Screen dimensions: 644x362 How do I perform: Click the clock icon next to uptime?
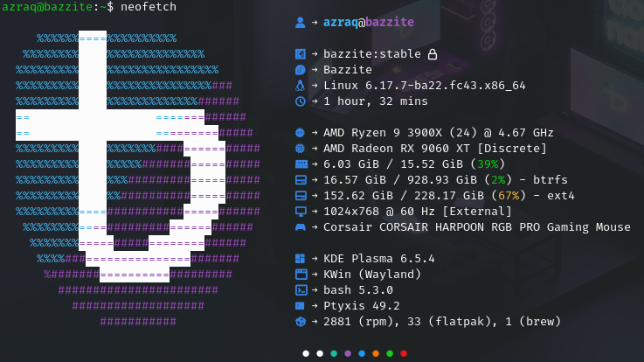click(301, 101)
